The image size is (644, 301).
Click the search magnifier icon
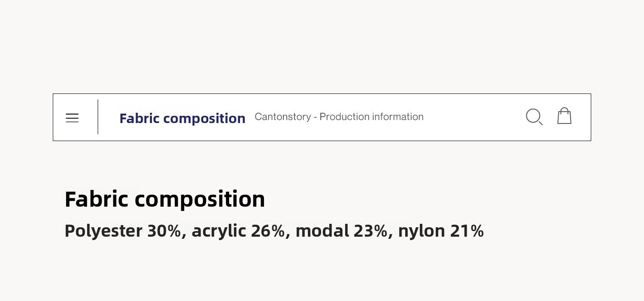coord(534,117)
